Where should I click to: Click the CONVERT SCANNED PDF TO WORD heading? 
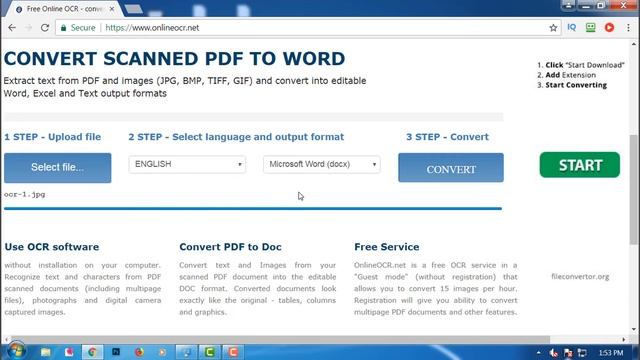coord(174,59)
